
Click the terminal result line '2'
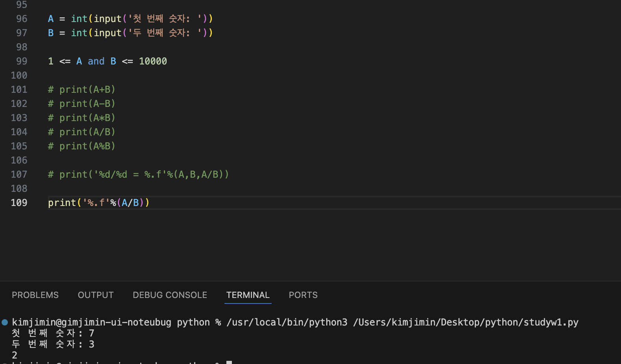tap(15, 355)
